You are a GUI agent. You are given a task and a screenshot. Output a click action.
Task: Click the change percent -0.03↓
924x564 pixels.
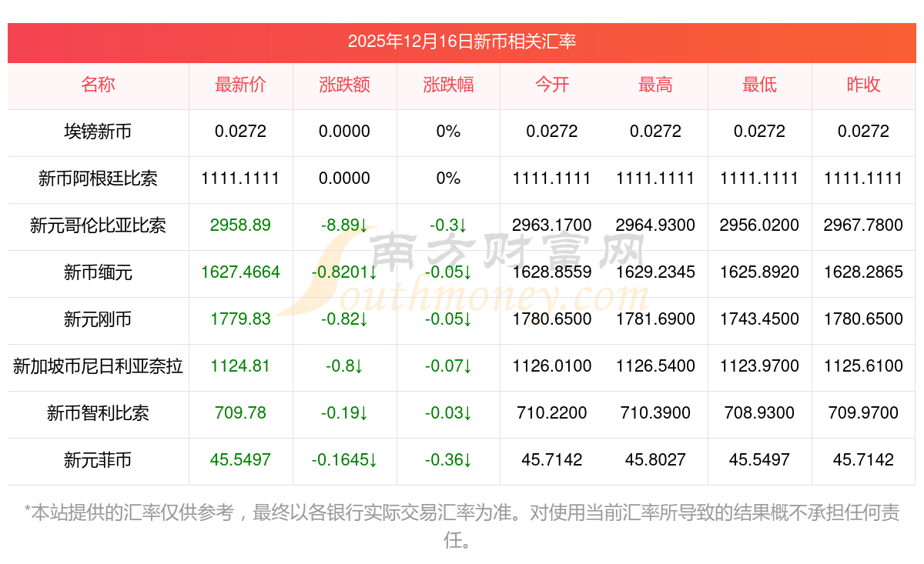pos(448,413)
